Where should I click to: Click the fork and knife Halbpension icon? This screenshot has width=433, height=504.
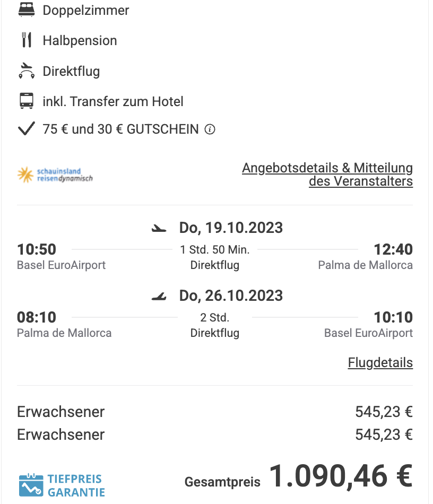coord(27,40)
